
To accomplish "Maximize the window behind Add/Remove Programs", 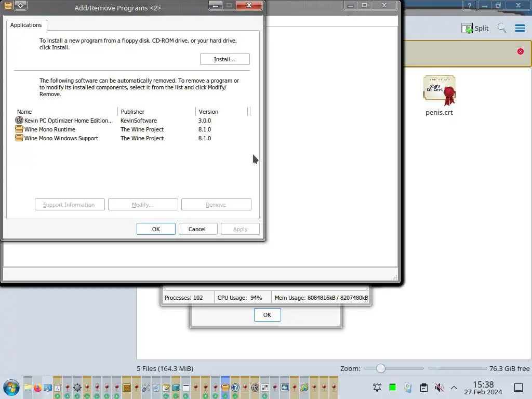I will 364,5.
